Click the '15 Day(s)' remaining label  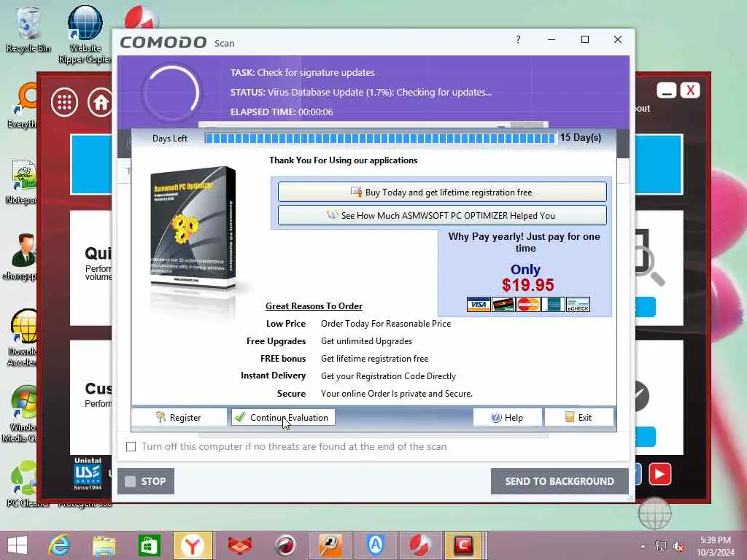[x=580, y=138]
